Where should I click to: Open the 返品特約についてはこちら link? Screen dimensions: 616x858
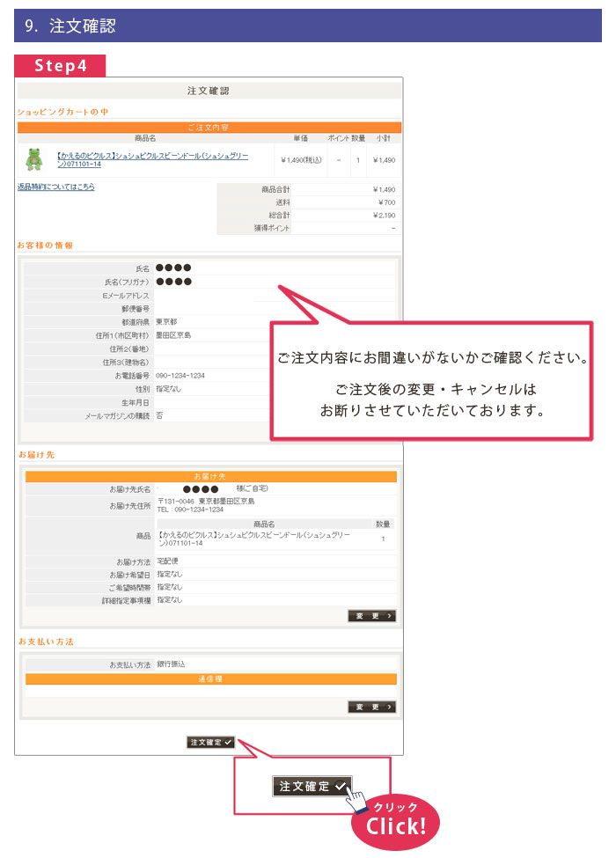(x=56, y=187)
